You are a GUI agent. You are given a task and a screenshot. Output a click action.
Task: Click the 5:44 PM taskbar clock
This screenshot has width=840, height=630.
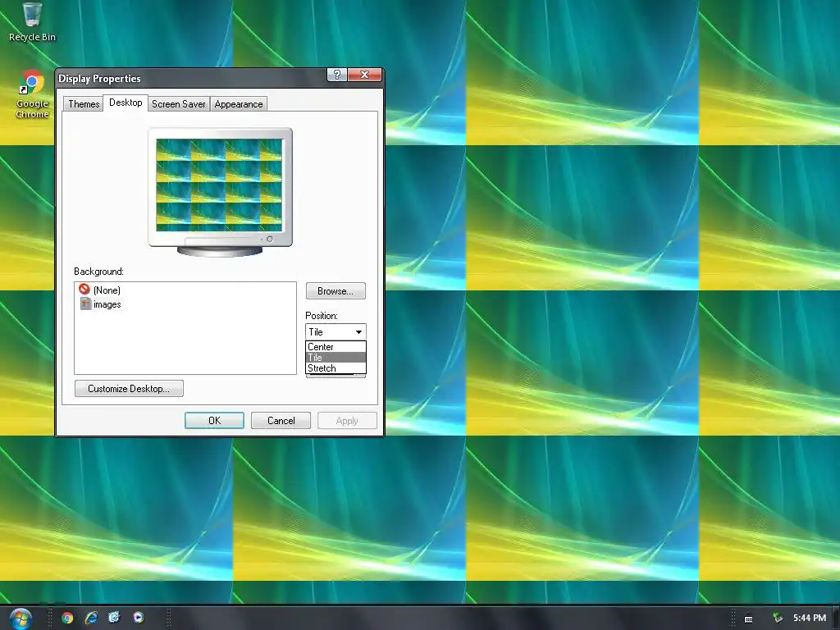[x=810, y=619]
